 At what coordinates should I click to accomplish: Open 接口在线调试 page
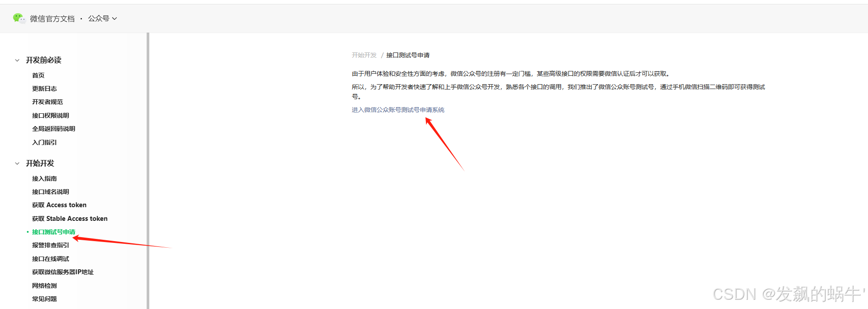(x=51, y=259)
